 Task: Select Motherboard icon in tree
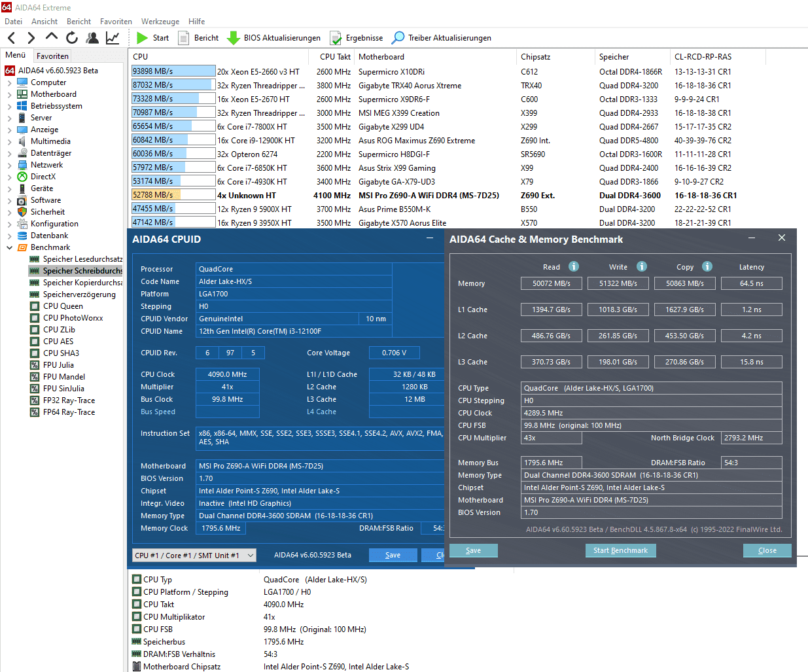click(x=22, y=94)
